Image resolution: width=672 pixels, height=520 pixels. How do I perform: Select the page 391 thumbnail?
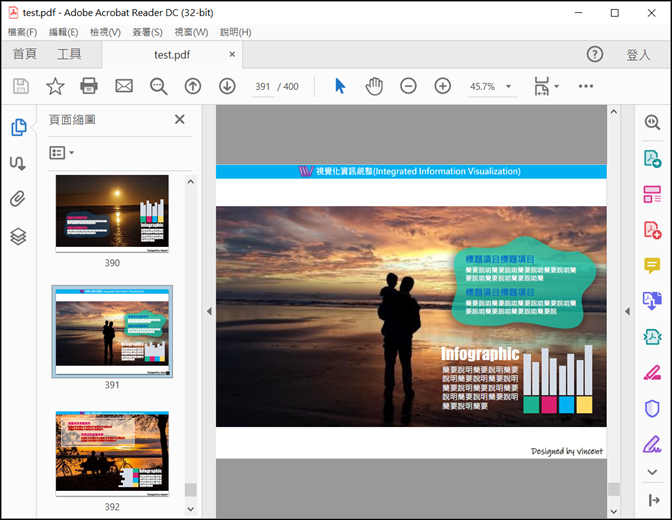pos(112,331)
